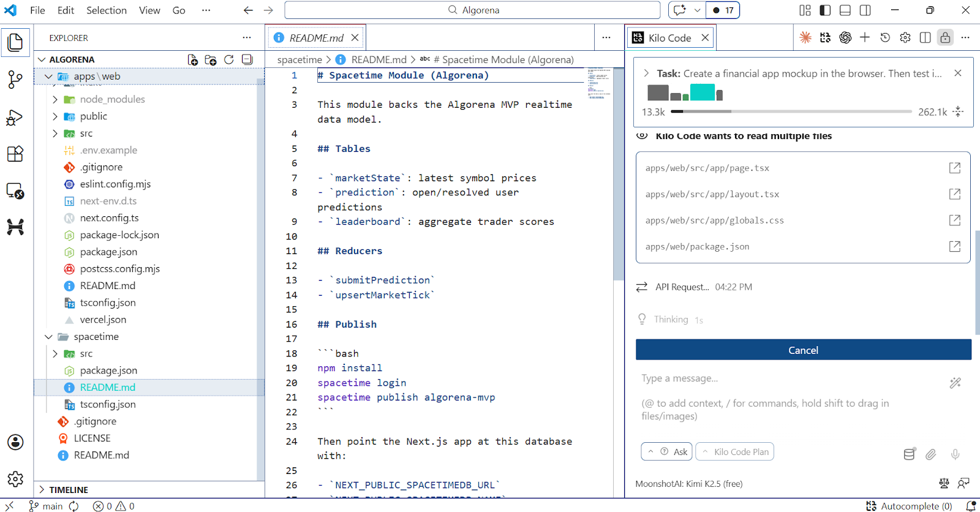Refresh the Explorer file tree
980x512 pixels.
click(x=229, y=59)
